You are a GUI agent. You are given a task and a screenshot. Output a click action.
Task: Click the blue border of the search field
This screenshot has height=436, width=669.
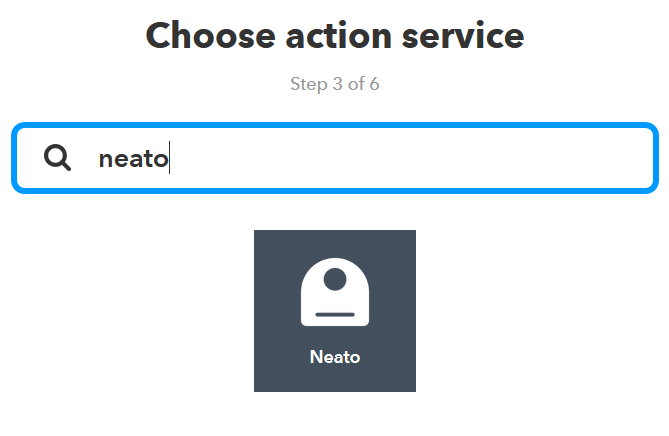335,125
